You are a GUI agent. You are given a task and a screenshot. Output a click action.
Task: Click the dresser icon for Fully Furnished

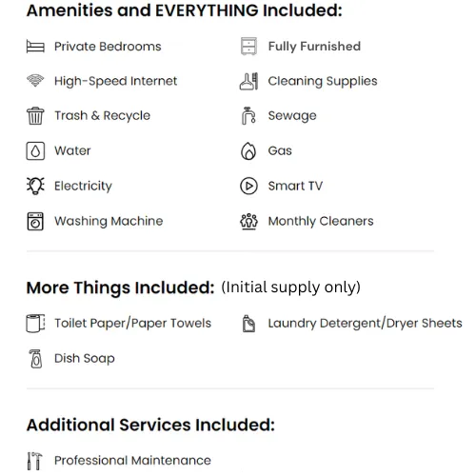[248, 47]
